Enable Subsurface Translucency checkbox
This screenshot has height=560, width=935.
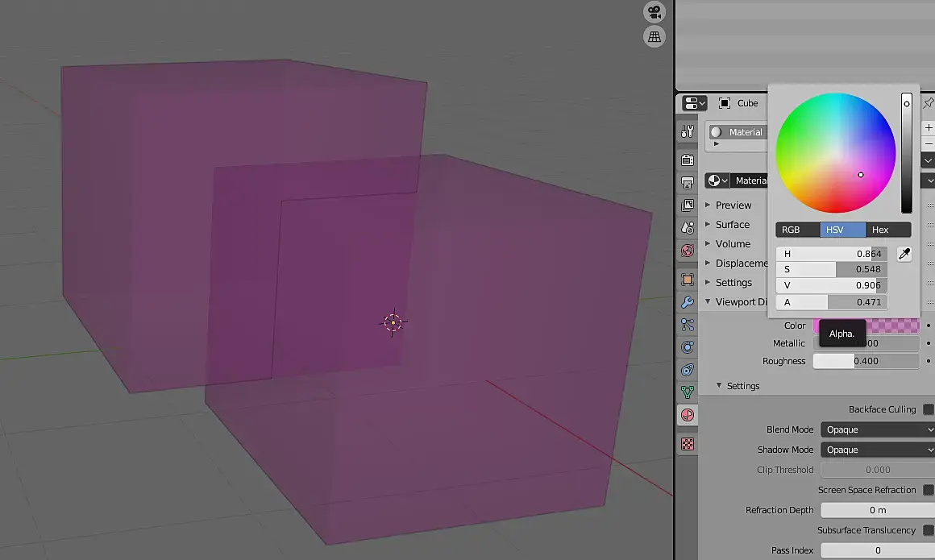point(929,530)
